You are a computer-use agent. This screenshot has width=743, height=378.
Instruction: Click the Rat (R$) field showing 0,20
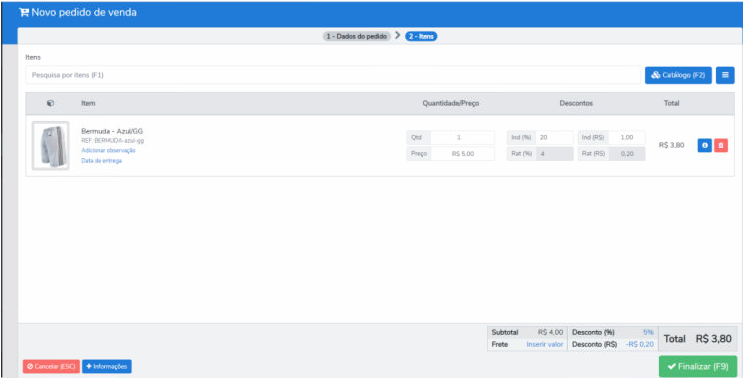tap(626, 153)
